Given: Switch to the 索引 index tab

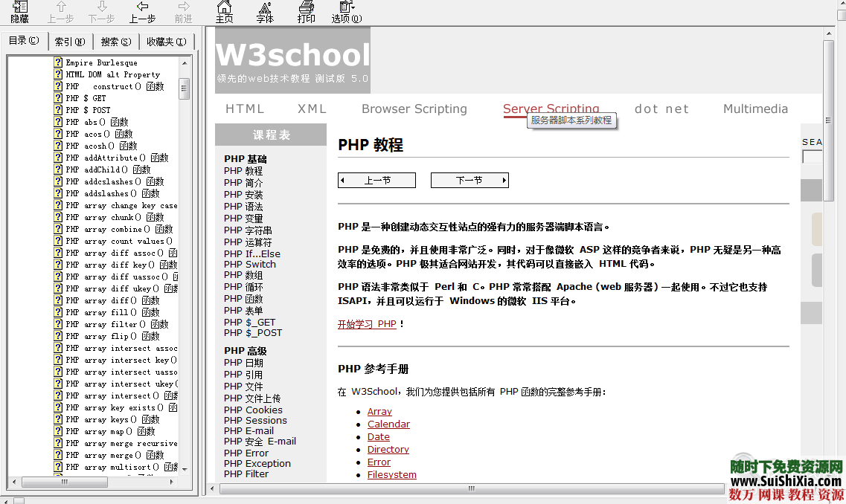Looking at the screenshot, I should [70, 42].
